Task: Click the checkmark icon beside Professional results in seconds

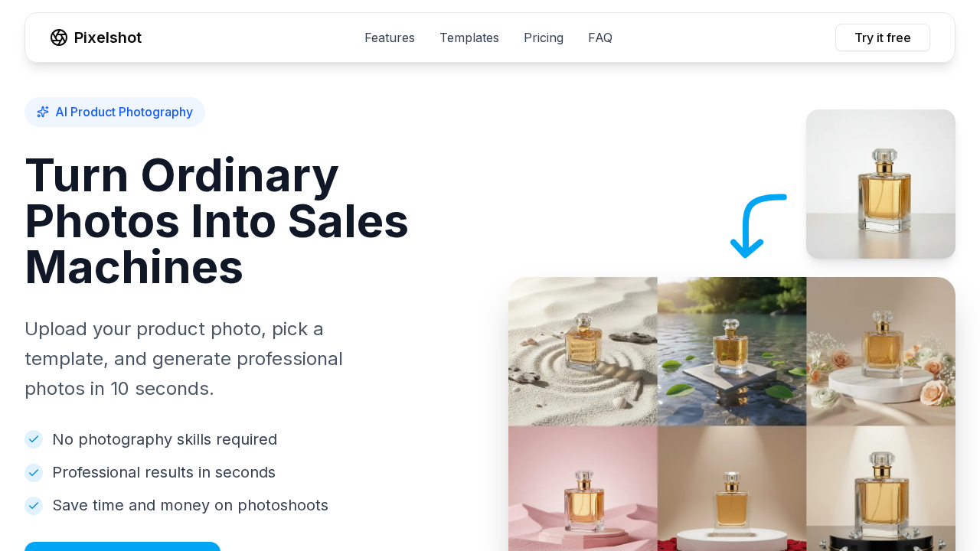Action: coord(34,472)
